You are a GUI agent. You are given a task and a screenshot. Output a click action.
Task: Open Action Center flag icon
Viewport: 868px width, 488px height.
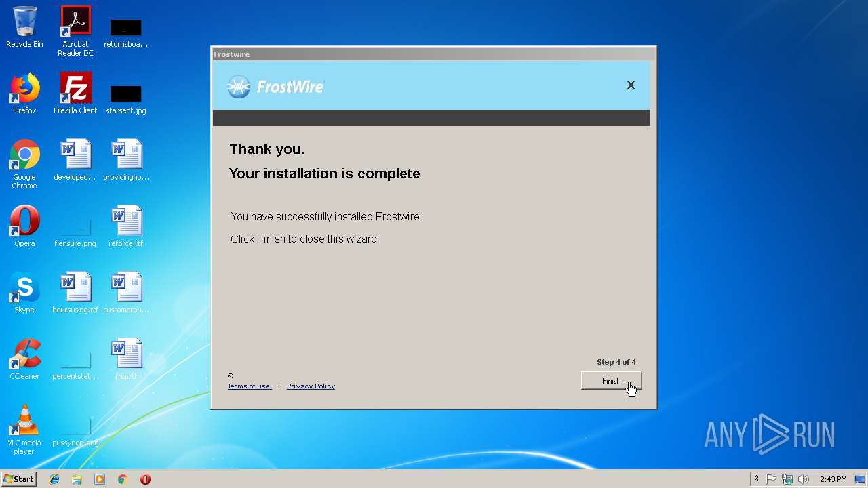click(771, 479)
